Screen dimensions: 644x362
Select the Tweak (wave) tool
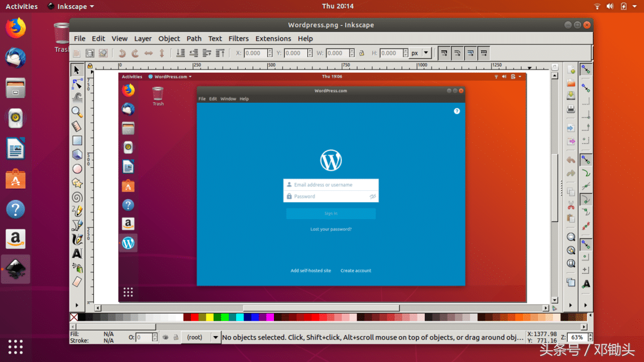click(x=77, y=98)
